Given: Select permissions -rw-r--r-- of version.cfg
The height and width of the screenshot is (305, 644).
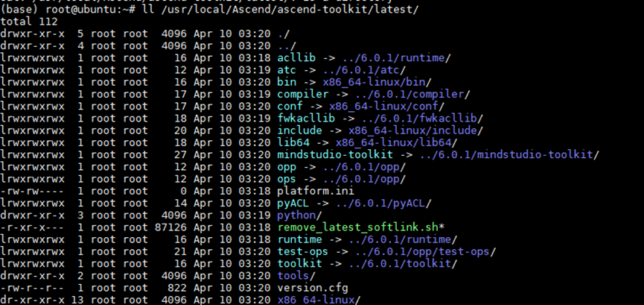Looking at the screenshot, I should coord(33,288).
